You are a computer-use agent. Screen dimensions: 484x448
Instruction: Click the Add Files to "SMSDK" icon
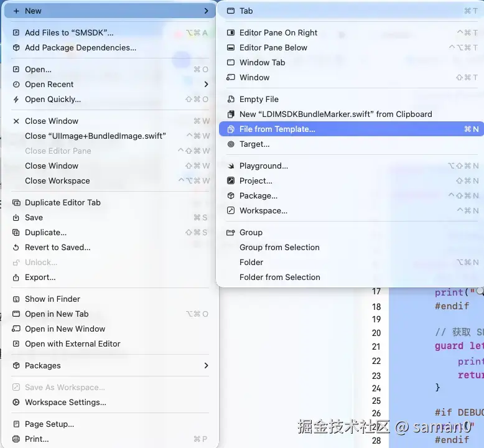pyautogui.click(x=16, y=32)
